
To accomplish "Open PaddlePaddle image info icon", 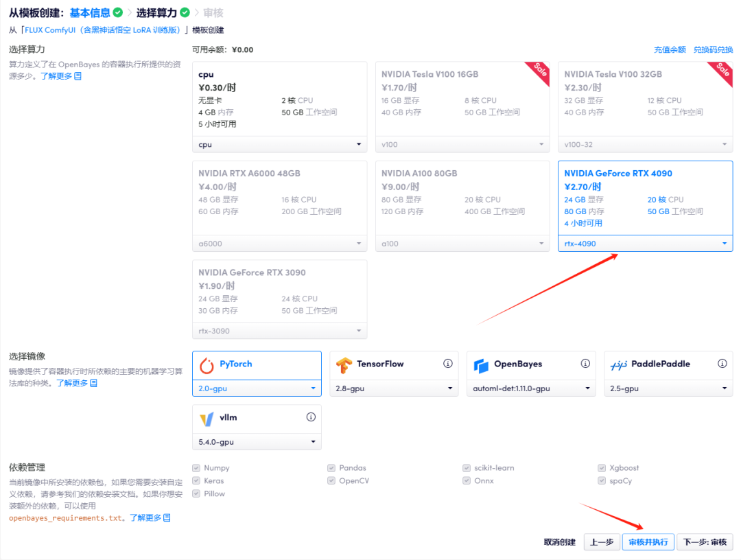I will 722,364.
